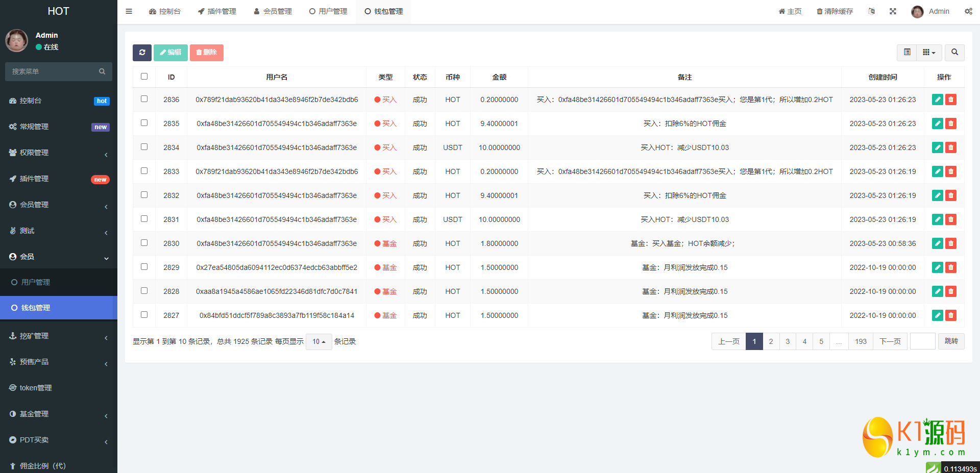Go to page 3 in pagination
Image resolution: width=980 pixels, height=473 pixels.
788,341
